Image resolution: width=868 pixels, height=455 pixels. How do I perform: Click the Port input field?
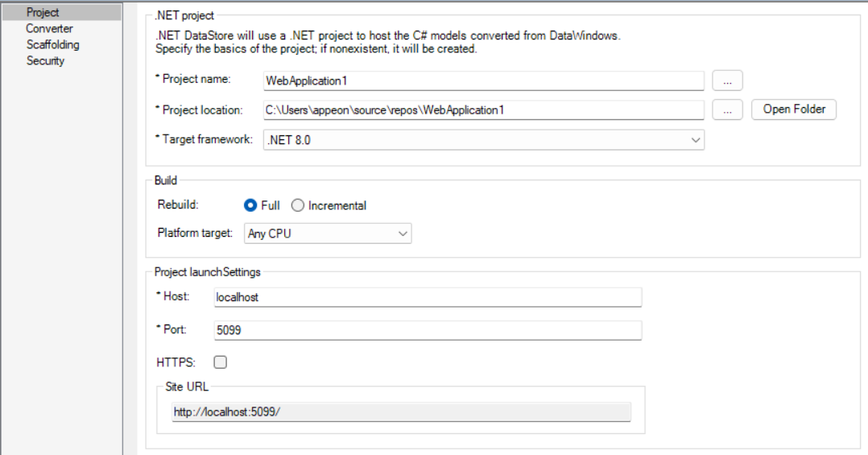click(427, 330)
